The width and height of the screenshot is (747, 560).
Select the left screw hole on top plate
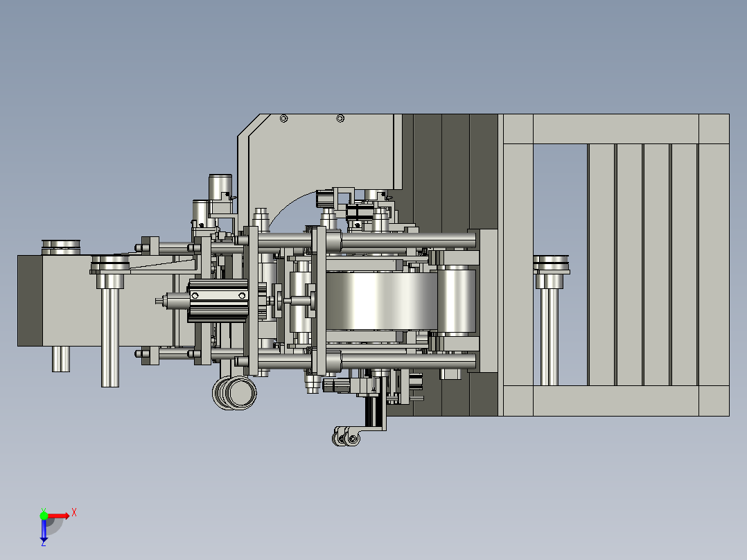point(283,119)
